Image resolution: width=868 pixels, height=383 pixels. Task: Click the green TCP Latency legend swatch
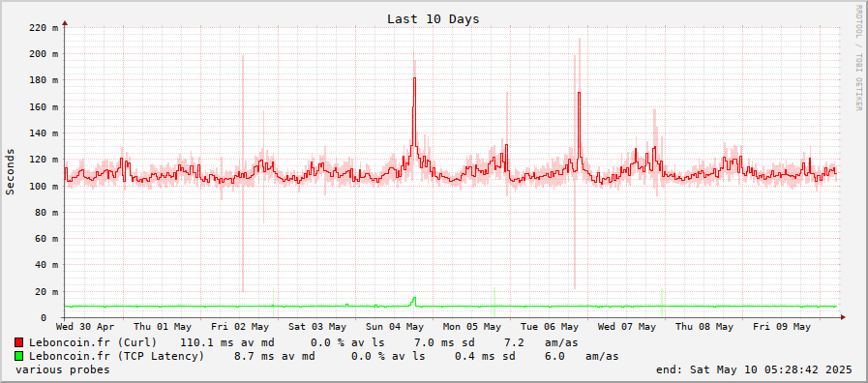point(19,356)
